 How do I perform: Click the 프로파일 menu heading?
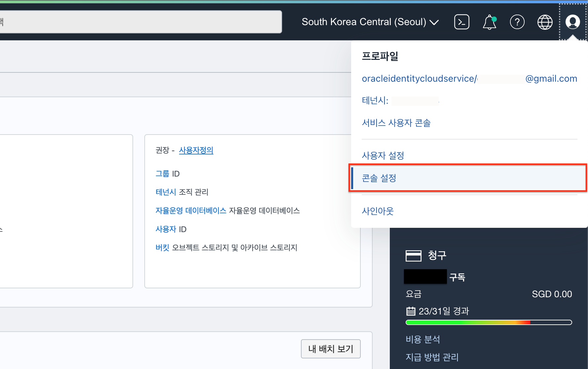(380, 56)
